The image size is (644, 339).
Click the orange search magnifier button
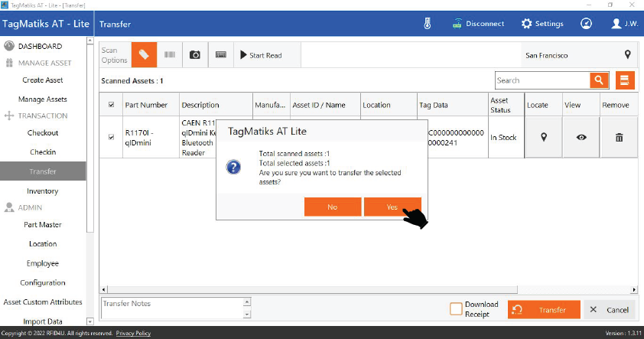click(598, 80)
